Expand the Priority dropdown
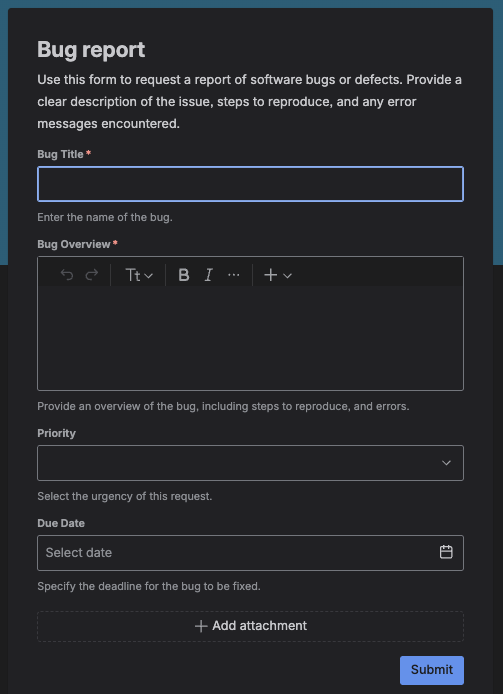 pyautogui.click(x=251, y=463)
